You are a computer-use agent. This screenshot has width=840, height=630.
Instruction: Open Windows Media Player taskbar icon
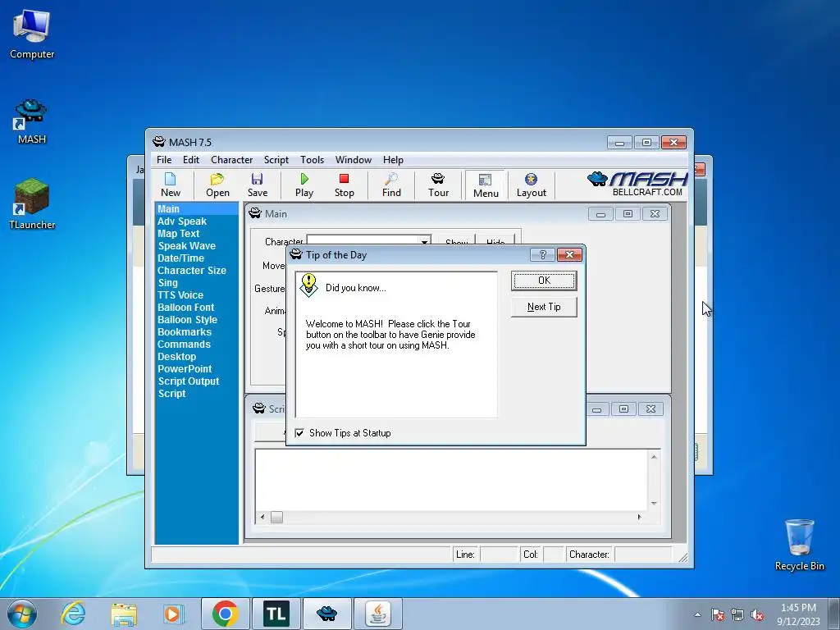(173, 614)
